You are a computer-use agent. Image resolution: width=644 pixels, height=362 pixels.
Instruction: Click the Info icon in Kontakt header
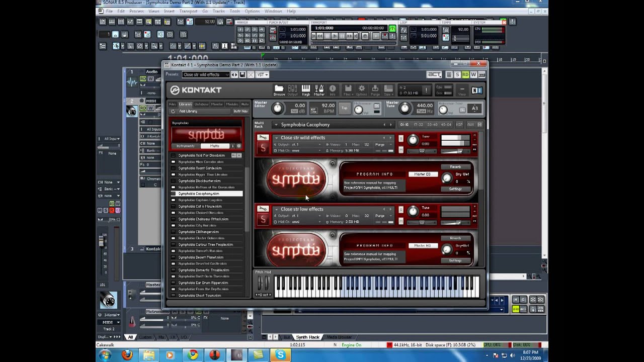333,90
